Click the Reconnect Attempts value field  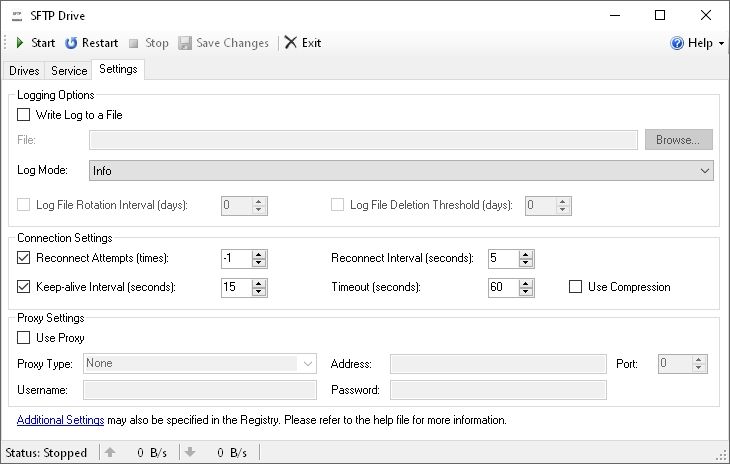click(237, 258)
